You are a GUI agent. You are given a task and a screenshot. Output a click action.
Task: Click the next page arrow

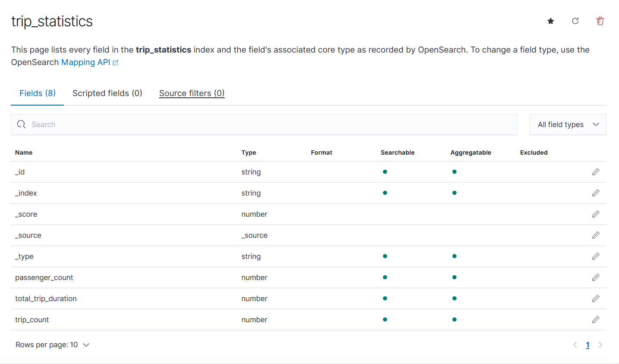coord(600,345)
